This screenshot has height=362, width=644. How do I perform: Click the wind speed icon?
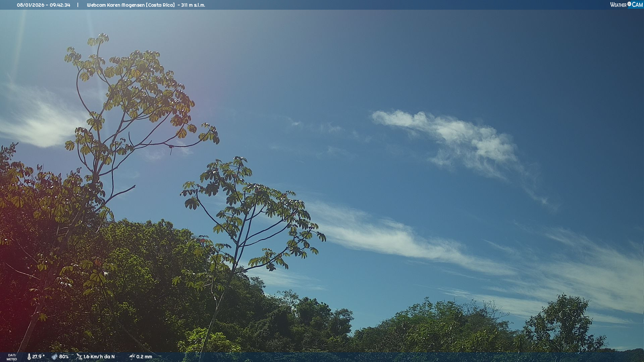[79, 357]
